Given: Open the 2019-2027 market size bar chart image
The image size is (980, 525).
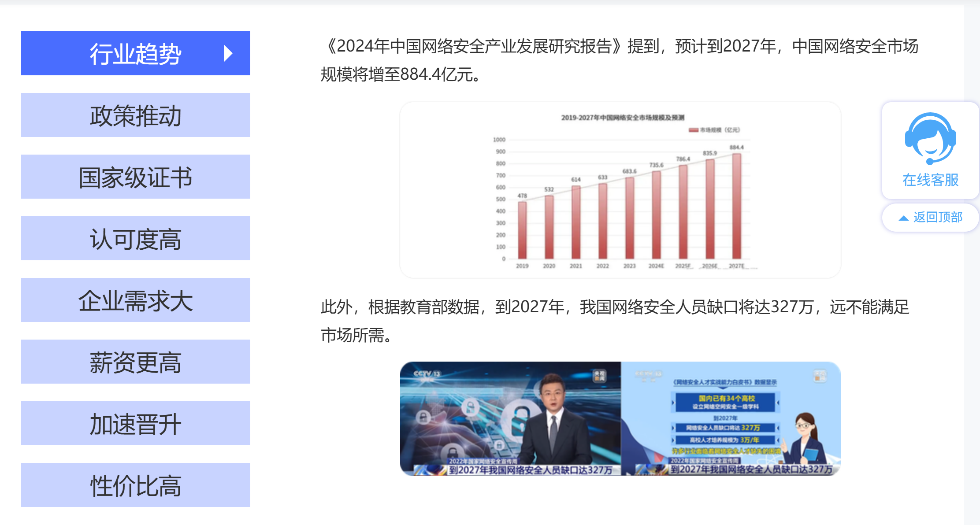Looking at the screenshot, I should click(x=620, y=189).
